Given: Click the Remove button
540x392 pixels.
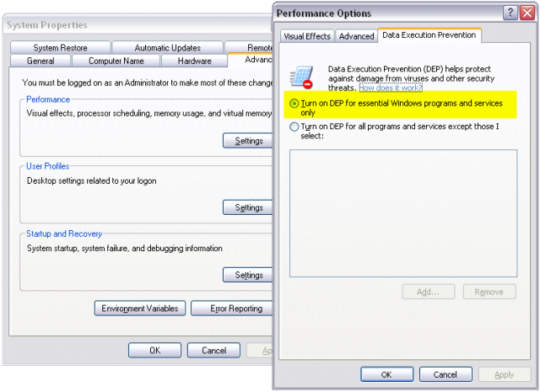Looking at the screenshot, I should coord(489,292).
